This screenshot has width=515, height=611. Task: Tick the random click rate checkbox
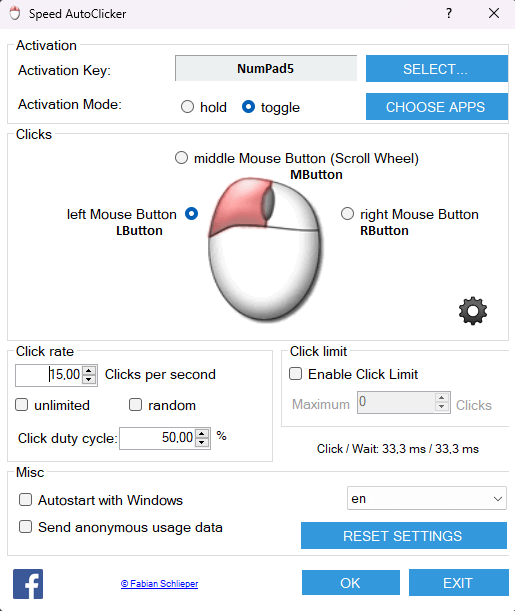click(135, 404)
